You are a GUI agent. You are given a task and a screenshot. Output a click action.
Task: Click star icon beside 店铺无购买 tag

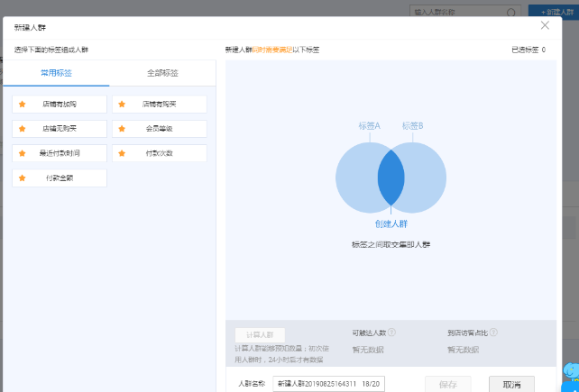click(x=23, y=129)
